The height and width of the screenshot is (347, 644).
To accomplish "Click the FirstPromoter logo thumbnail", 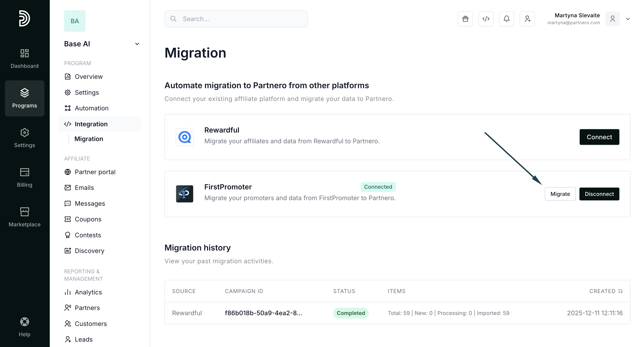I will click(184, 194).
